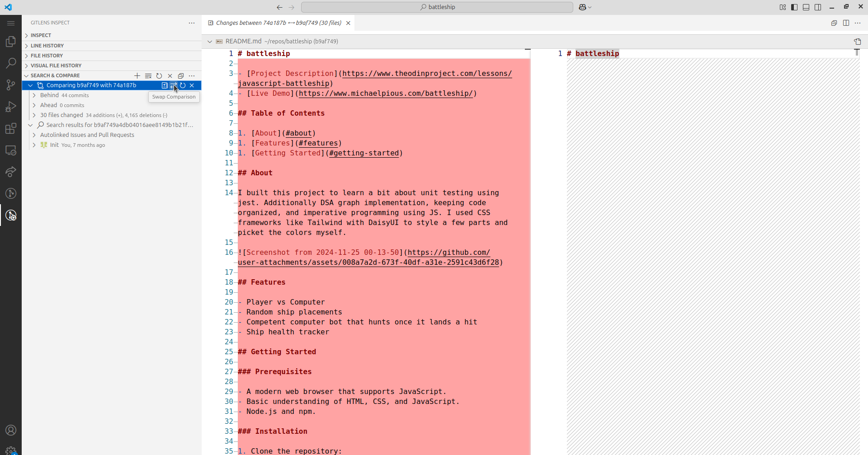Open Remote Explorer in activity bar
The image size is (868, 455).
(11, 150)
